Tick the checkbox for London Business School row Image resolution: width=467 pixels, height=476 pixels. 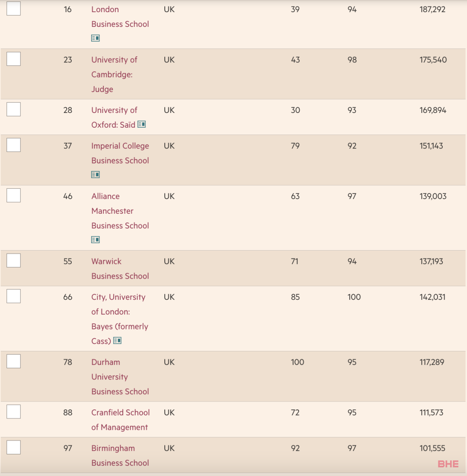tap(14, 9)
